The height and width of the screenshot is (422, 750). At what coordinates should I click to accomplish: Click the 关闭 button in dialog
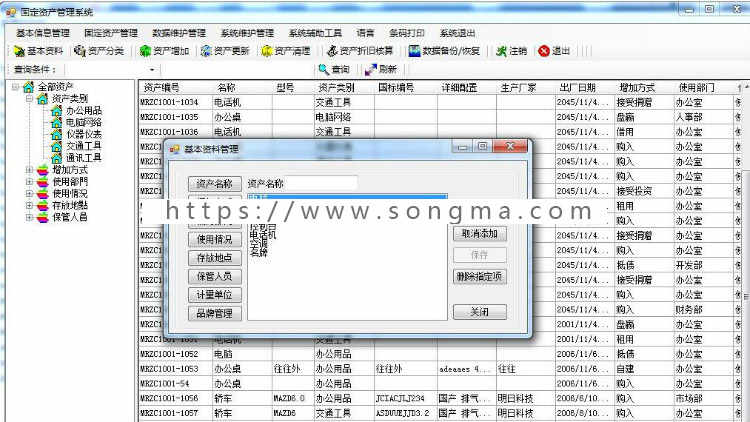click(x=480, y=312)
